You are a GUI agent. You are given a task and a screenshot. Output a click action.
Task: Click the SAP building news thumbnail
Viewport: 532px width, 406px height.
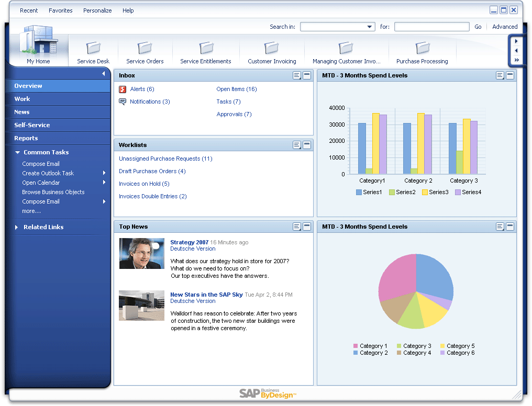pos(142,306)
